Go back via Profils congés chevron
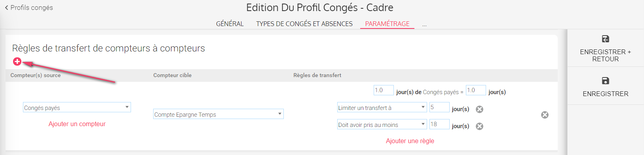Viewport: 644px width, 155px height. (6, 8)
